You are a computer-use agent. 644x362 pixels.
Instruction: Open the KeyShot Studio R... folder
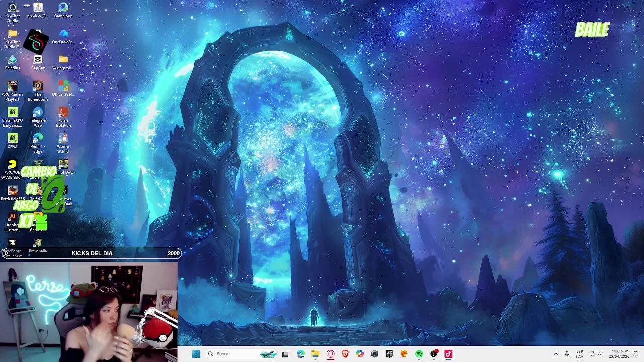pyautogui.click(x=12, y=39)
